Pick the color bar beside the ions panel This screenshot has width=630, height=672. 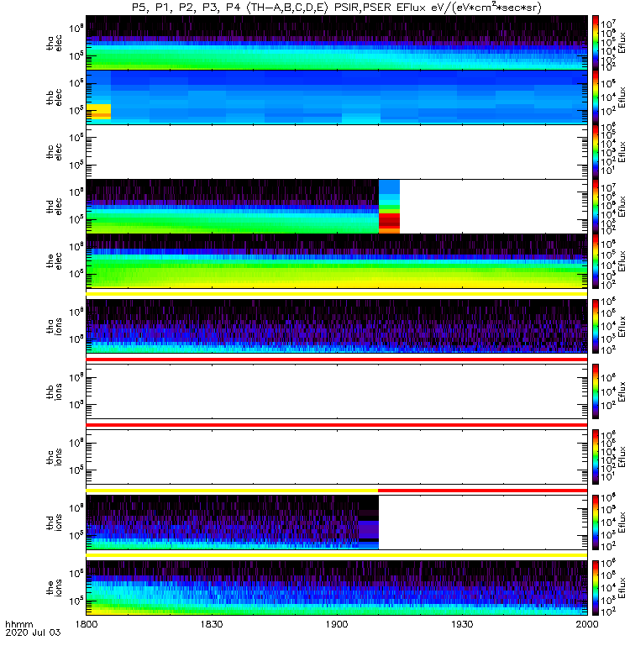point(596,587)
